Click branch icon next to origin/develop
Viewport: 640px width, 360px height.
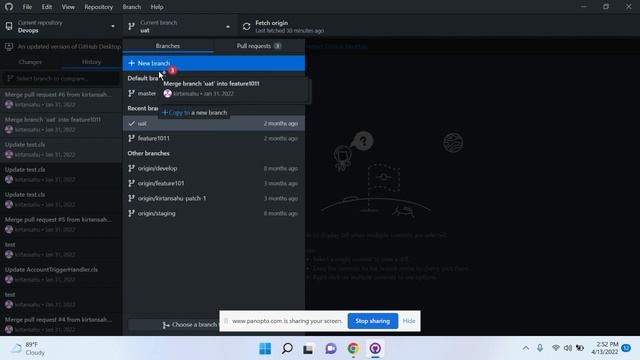click(131, 168)
